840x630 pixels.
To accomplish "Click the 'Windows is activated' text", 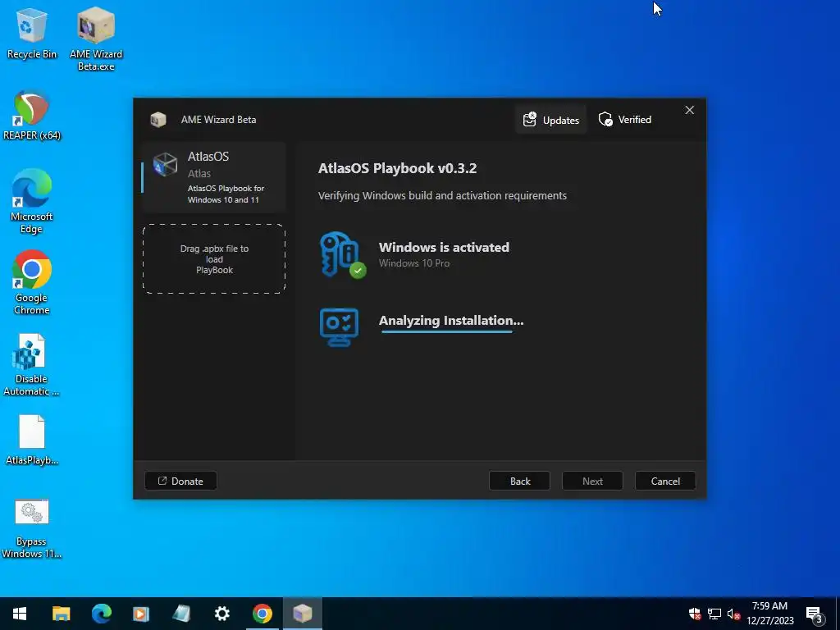I will click(x=444, y=248).
